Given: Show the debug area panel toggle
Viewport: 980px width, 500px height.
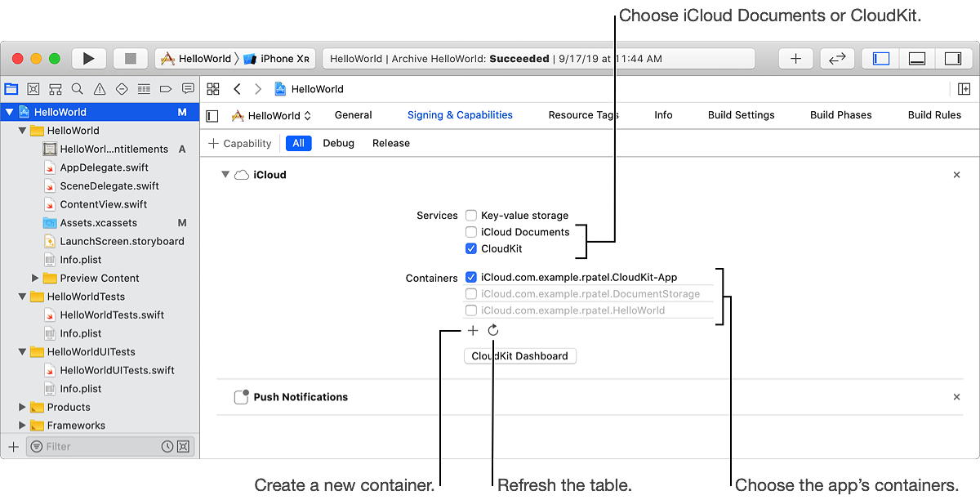Looking at the screenshot, I should pos(917,59).
